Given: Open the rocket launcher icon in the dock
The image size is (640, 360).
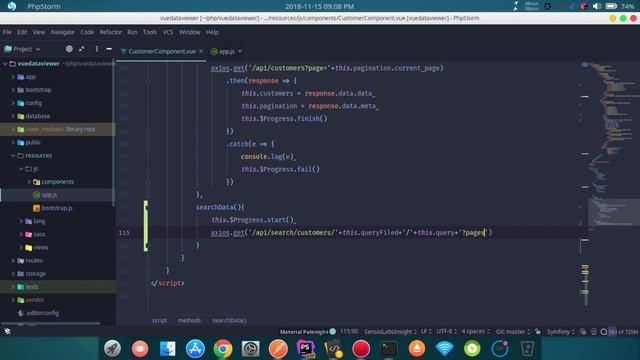Looking at the screenshot, I should click(x=112, y=349).
